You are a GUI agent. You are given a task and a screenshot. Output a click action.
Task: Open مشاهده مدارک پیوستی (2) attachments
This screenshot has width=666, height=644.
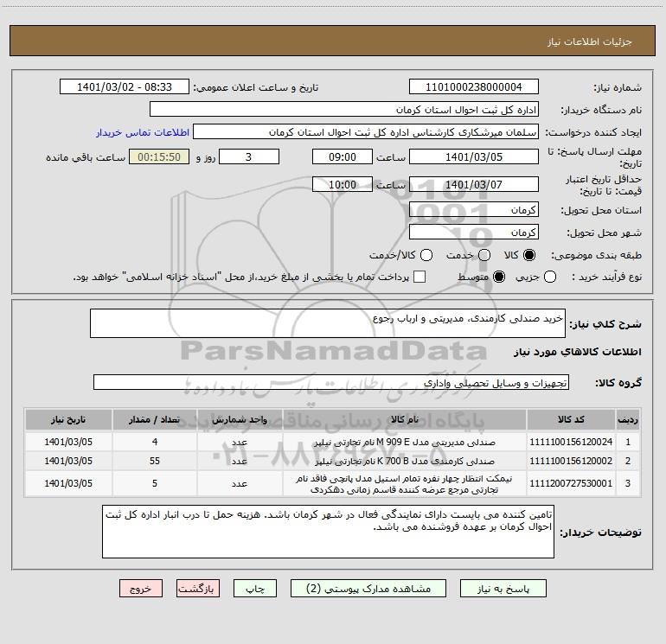pyautogui.click(x=368, y=589)
